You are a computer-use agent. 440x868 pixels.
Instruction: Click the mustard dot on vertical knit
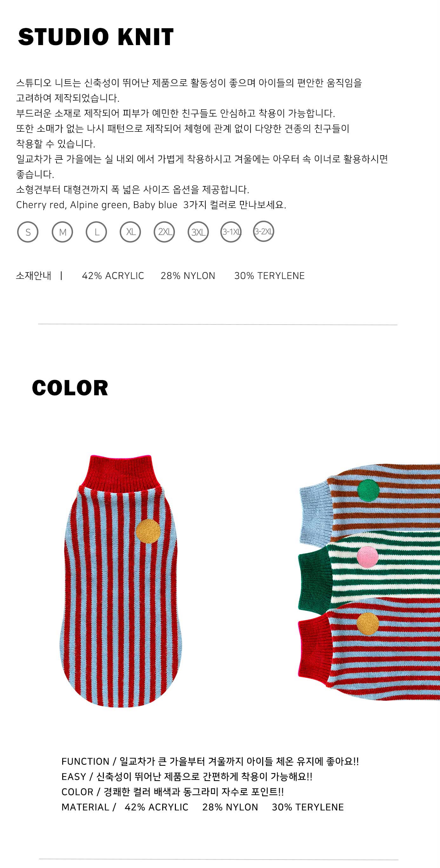[x=148, y=531]
